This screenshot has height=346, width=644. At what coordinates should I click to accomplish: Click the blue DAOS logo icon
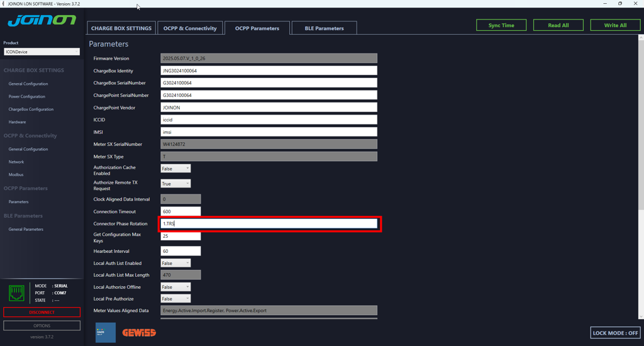point(106,332)
